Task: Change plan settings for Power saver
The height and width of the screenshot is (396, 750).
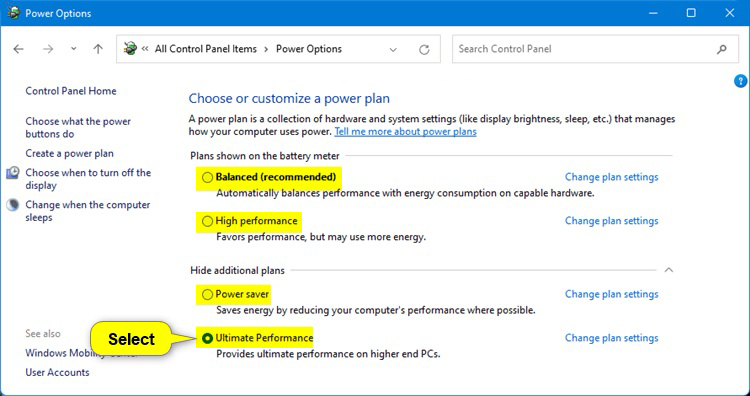Action: coord(611,294)
